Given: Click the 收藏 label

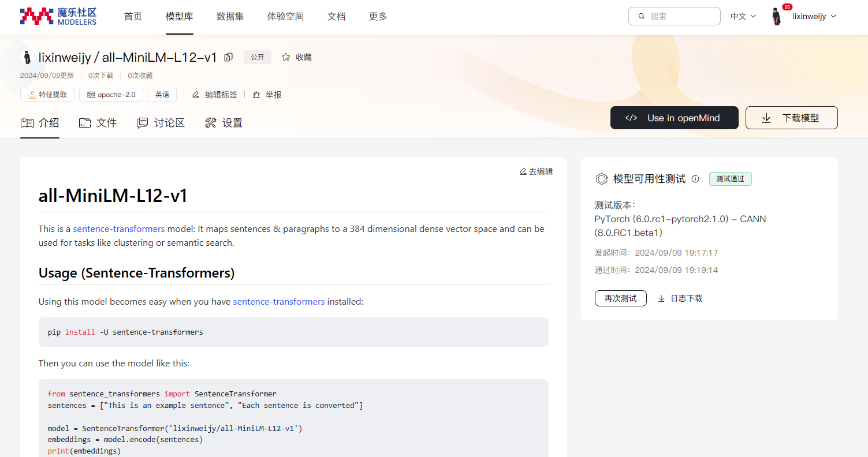Looking at the screenshot, I should (304, 57).
